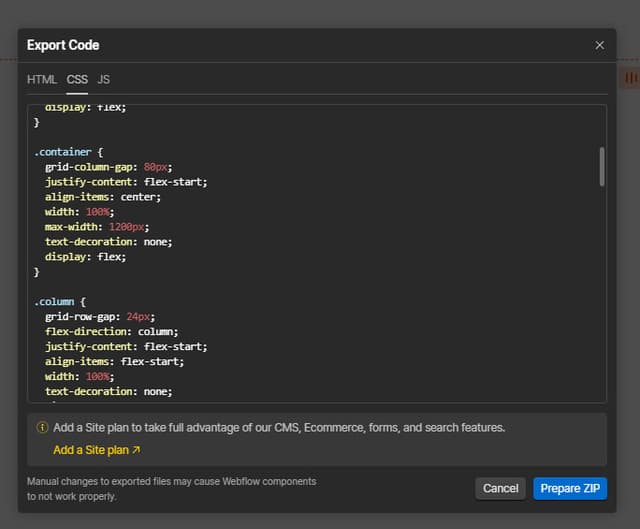
Task: Click the .container selector line
Action: (69, 152)
